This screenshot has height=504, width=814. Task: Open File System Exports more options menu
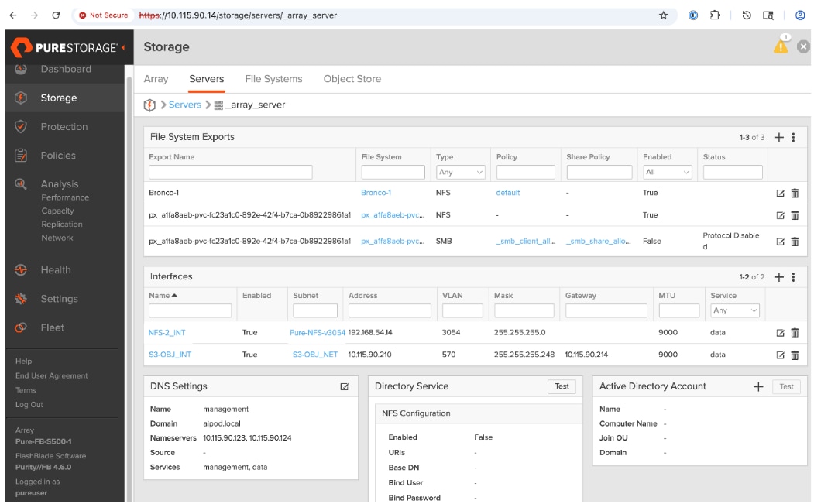(x=794, y=137)
